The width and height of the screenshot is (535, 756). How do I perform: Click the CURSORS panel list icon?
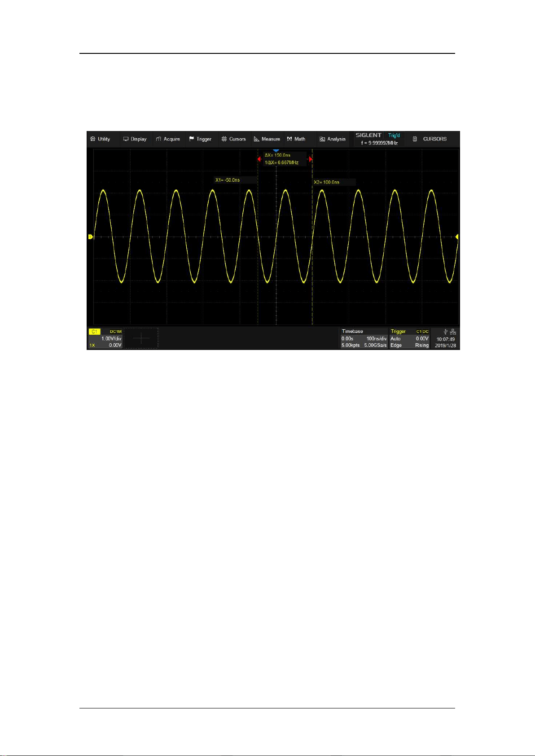point(415,139)
